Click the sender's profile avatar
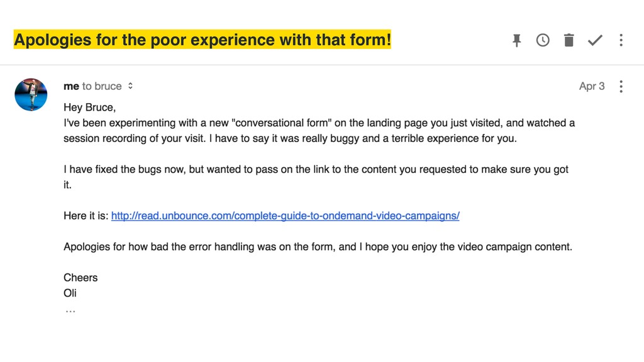Image resolution: width=644 pixels, height=362 pixels. pos(31,95)
